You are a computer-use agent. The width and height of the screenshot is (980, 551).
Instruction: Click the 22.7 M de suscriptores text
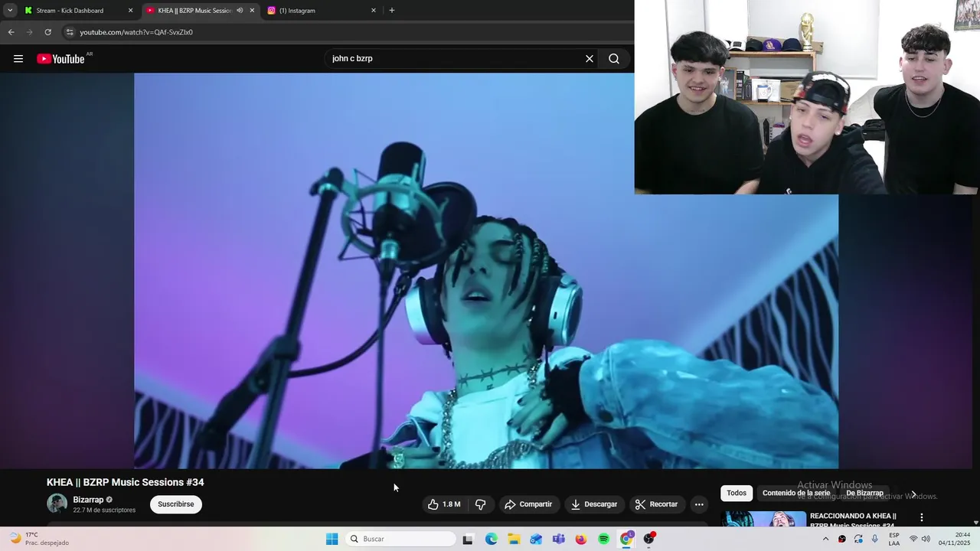coord(104,510)
